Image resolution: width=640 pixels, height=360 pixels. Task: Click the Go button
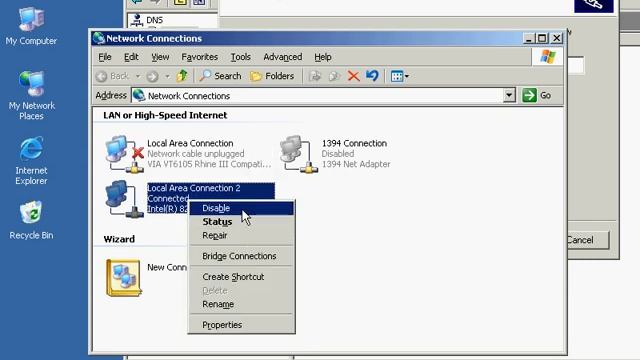click(x=537, y=96)
